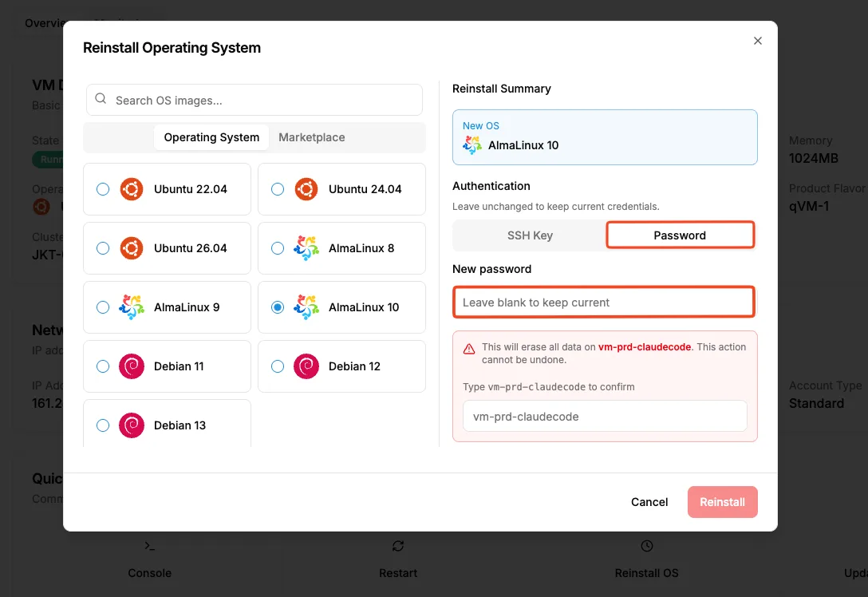Click the Console label in background page
The width and height of the screenshot is (868, 597).
pos(149,573)
